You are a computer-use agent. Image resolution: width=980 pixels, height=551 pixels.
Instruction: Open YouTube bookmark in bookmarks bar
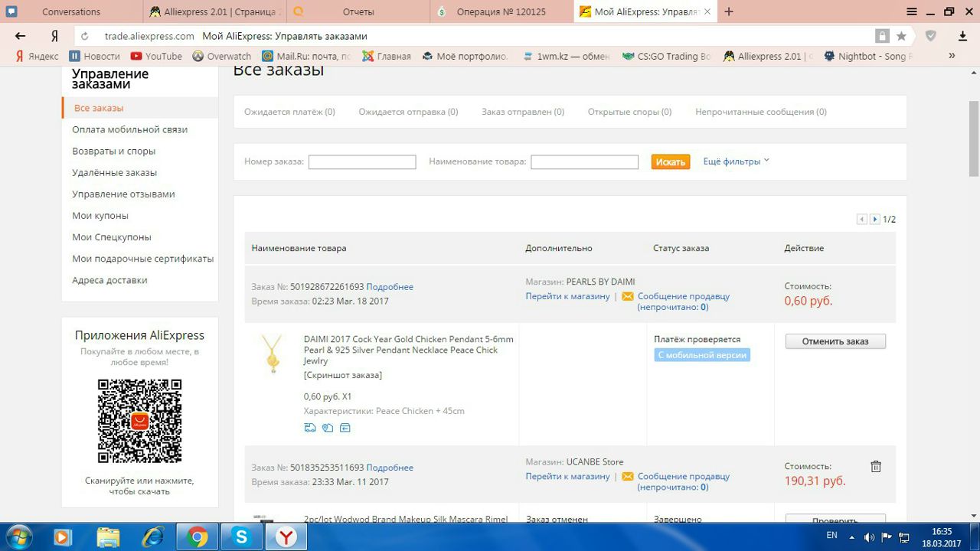[156, 56]
